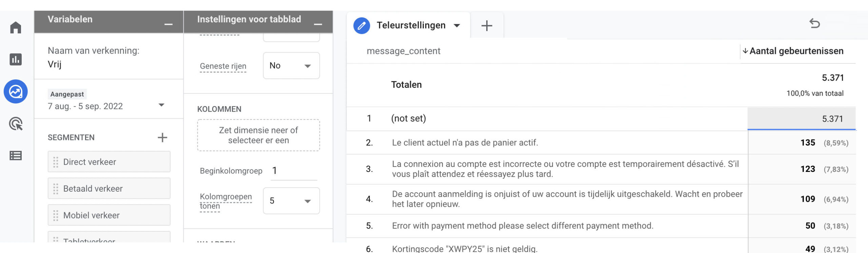Open Reports bar chart icon
The width and height of the screenshot is (868, 253).
(x=16, y=59)
